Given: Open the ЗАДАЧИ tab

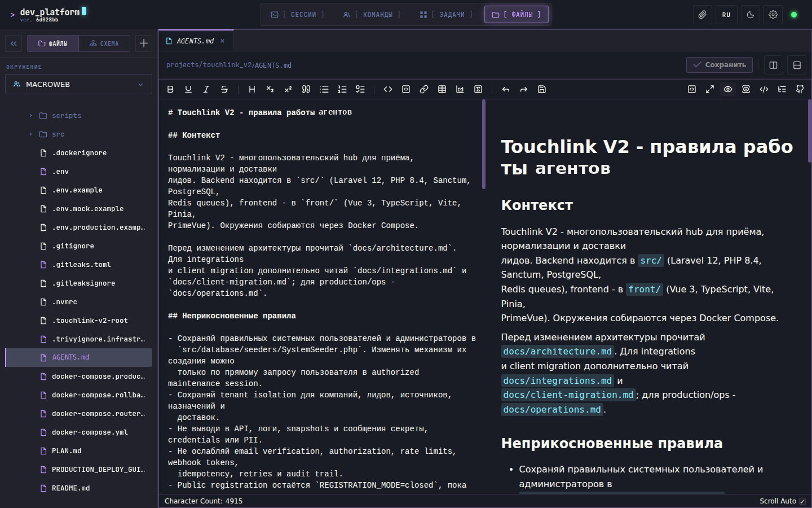Looking at the screenshot, I should pos(447,15).
